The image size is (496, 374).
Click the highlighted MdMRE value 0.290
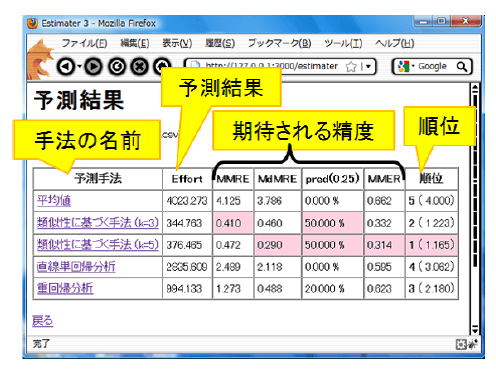tap(277, 245)
